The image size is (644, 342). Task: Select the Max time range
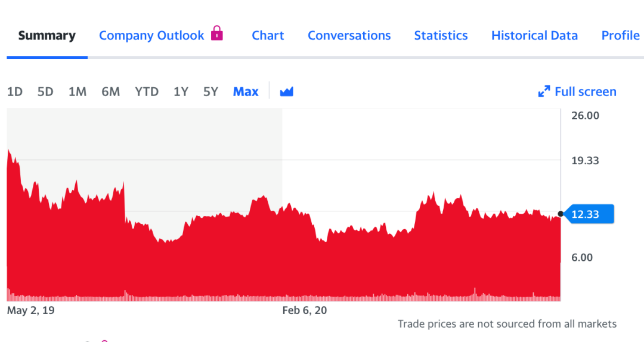tap(246, 91)
